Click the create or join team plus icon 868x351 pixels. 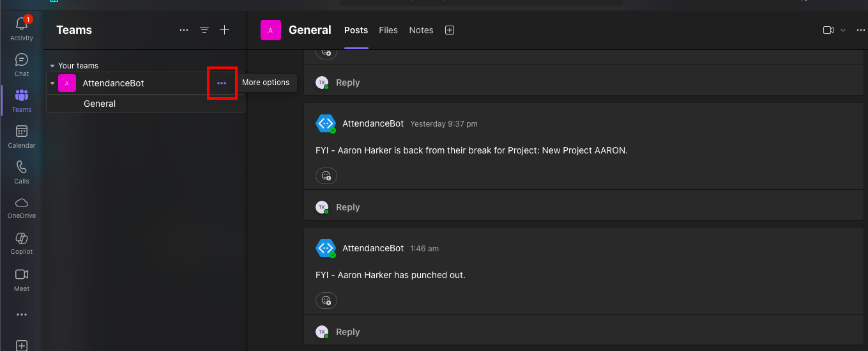click(224, 30)
